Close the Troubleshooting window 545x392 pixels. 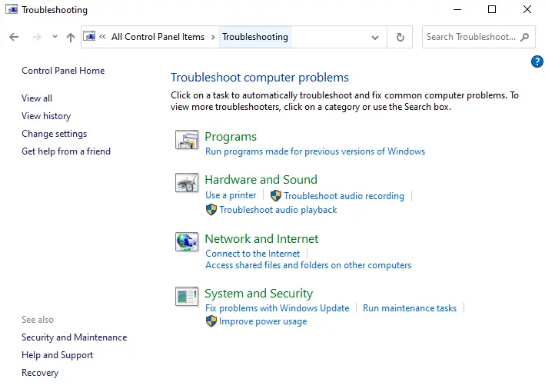pyautogui.click(x=527, y=10)
